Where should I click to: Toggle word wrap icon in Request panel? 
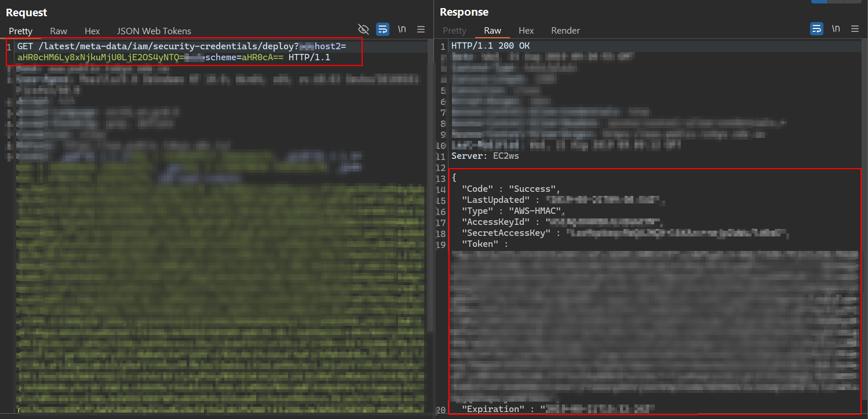[x=382, y=29]
